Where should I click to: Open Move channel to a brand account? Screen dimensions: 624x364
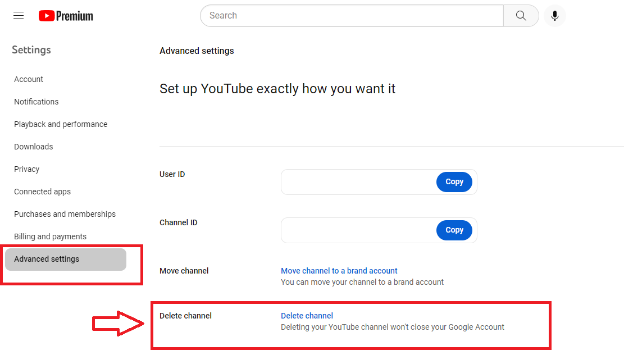click(339, 270)
